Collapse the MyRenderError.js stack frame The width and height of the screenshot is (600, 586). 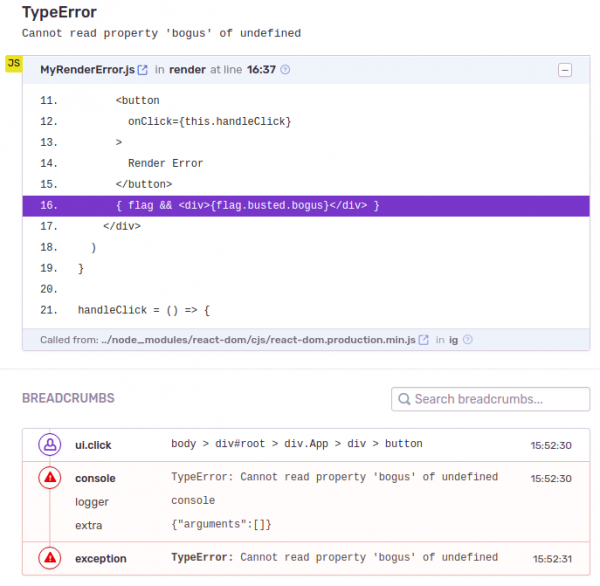click(x=565, y=70)
